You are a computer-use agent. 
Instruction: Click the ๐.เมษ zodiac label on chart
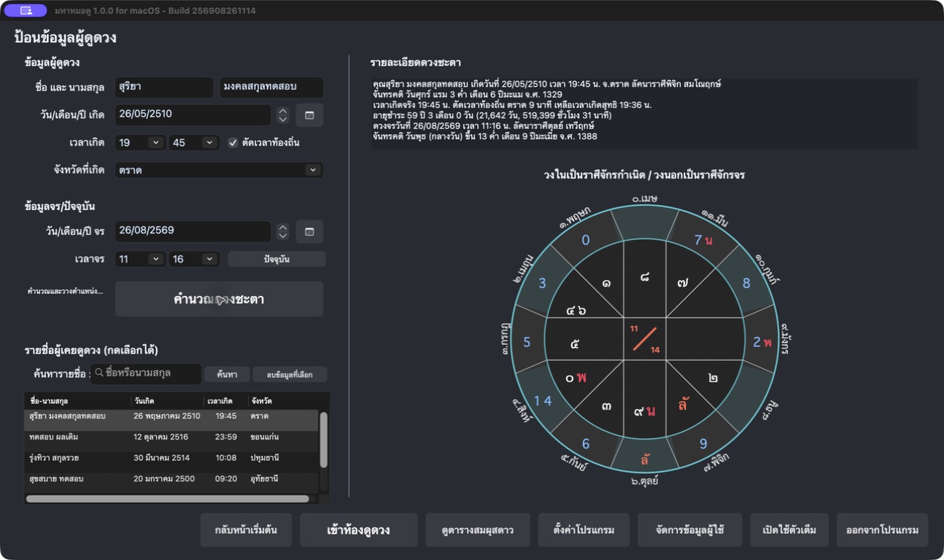[x=645, y=198]
